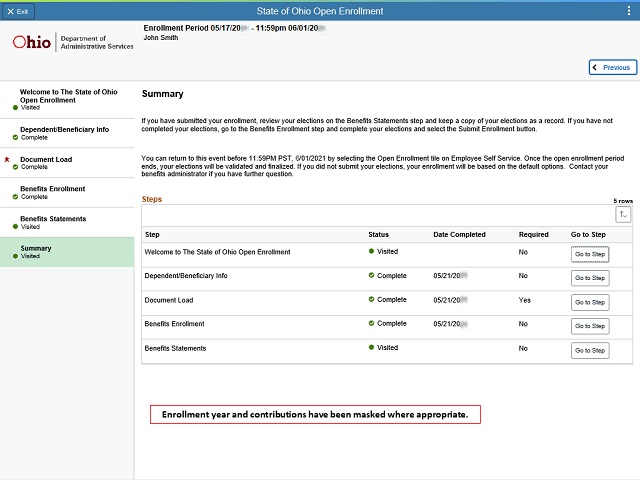The width and height of the screenshot is (640, 480).
Task: Click Go to Step for Benefits Enrollment row
Action: point(590,326)
